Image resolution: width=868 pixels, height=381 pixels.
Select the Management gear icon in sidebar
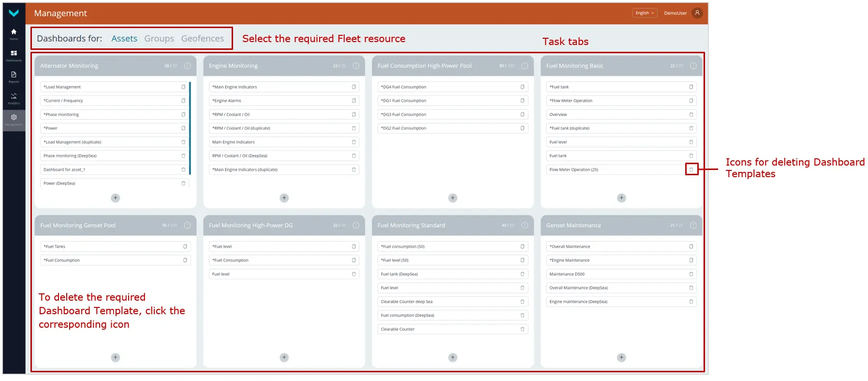pos(14,117)
